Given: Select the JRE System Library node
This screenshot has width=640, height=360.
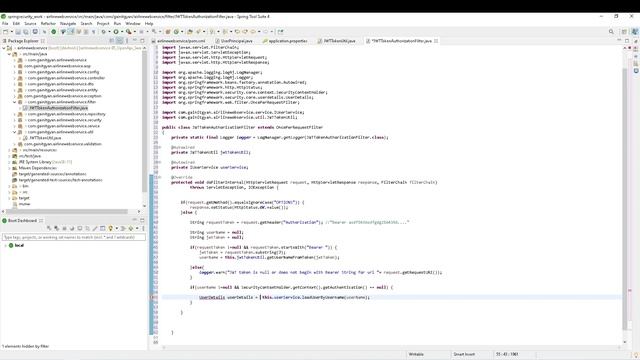Looking at the screenshot, I should coord(42,162).
